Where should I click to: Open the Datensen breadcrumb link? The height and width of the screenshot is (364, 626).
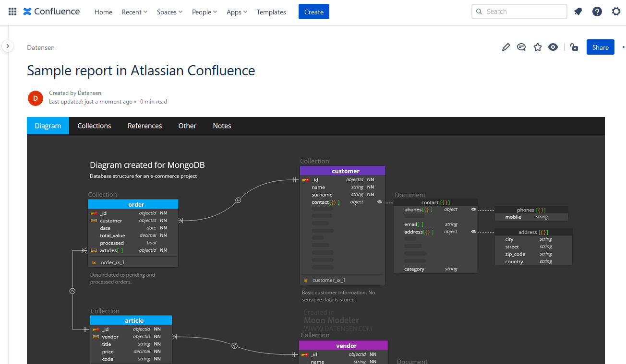coord(41,47)
